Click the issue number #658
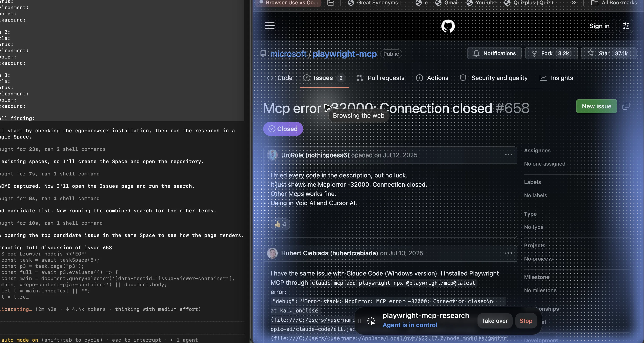This screenshot has height=343, width=644. (512, 108)
